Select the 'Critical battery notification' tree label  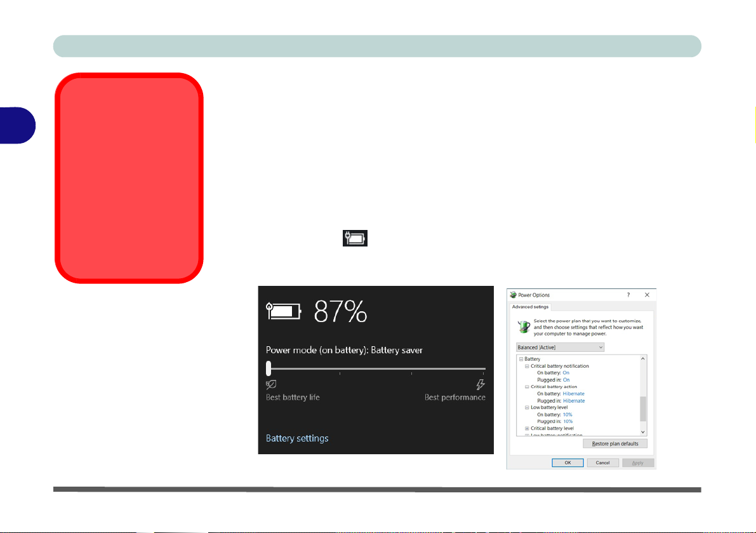point(560,366)
